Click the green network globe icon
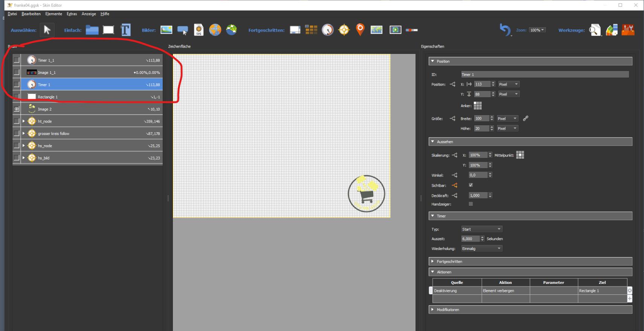 click(x=232, y=29)
